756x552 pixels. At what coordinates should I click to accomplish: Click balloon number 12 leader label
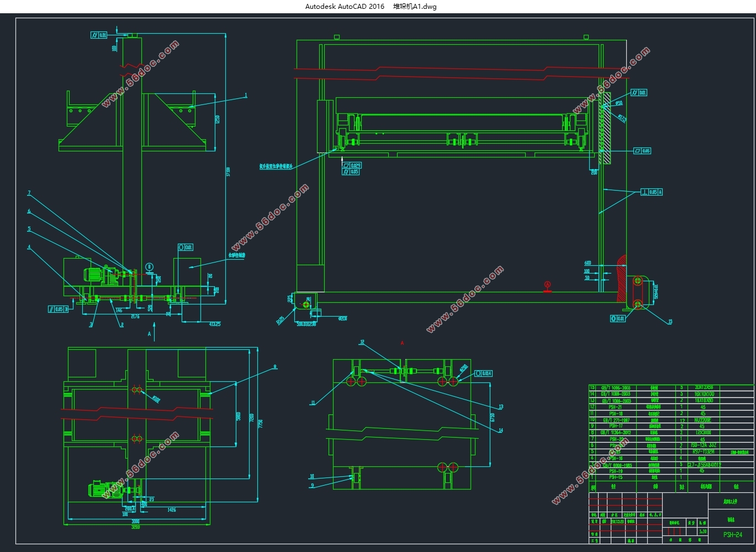362,342
